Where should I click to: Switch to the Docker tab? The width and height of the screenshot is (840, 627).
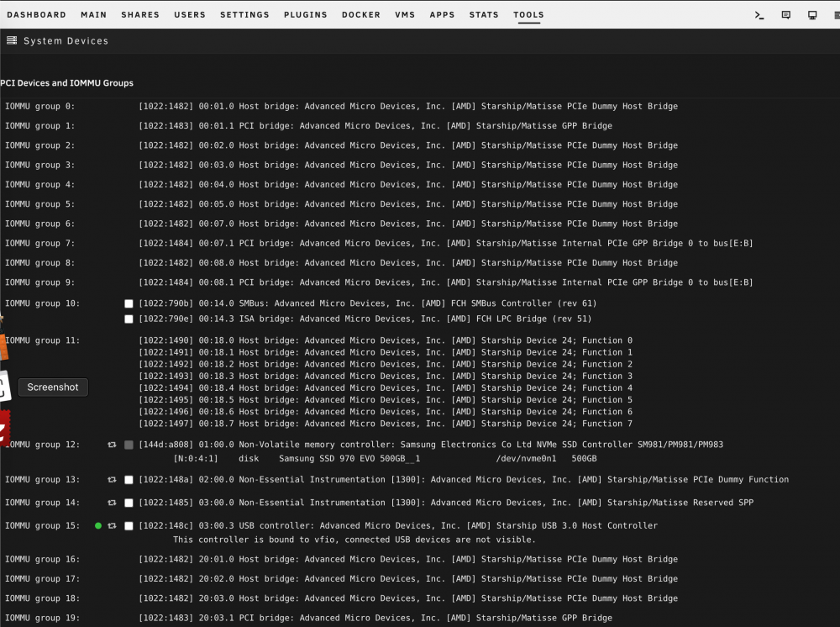(x=361, y=15)
